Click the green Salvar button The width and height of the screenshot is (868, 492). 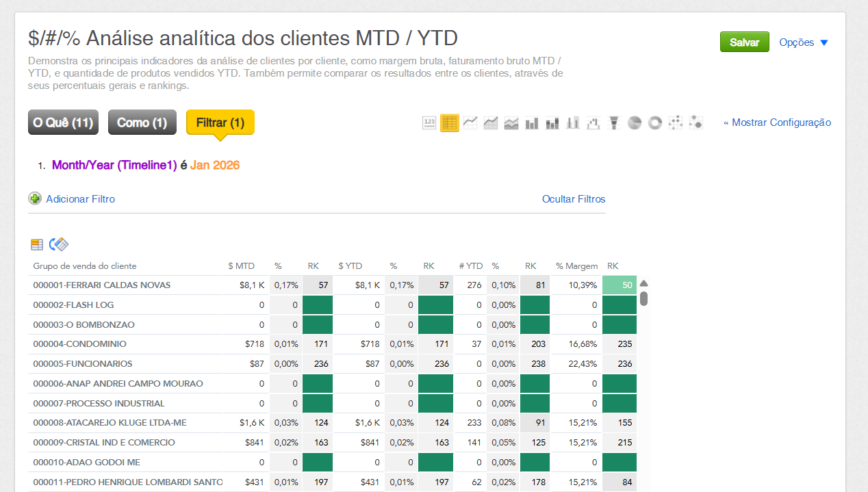pyautogui.click(x=744, y=42)
